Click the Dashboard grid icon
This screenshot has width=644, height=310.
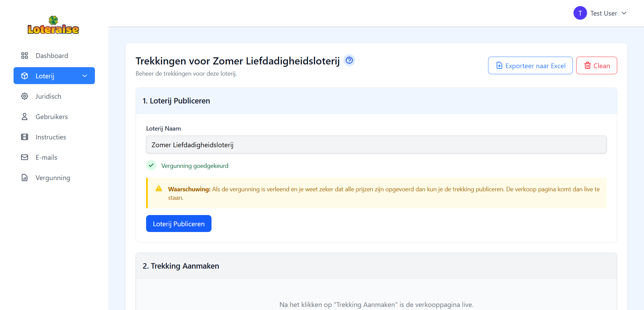[x=24, y=56]
